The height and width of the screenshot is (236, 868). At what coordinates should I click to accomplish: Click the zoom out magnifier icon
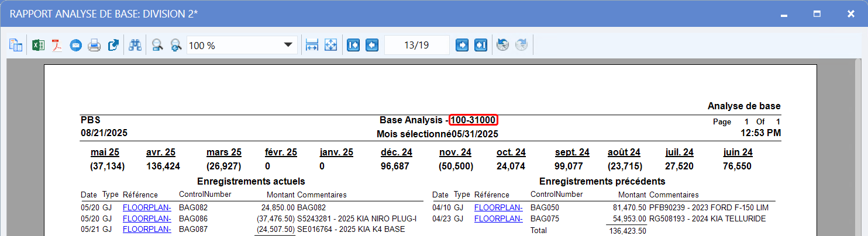coord(157,45)
